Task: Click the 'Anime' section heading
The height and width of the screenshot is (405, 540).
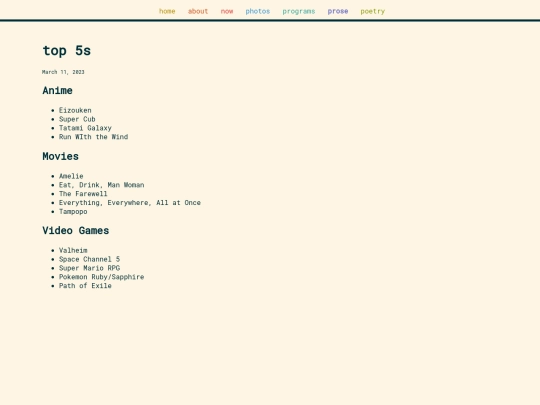Action: pyautogui.click(x=58, y=91)
